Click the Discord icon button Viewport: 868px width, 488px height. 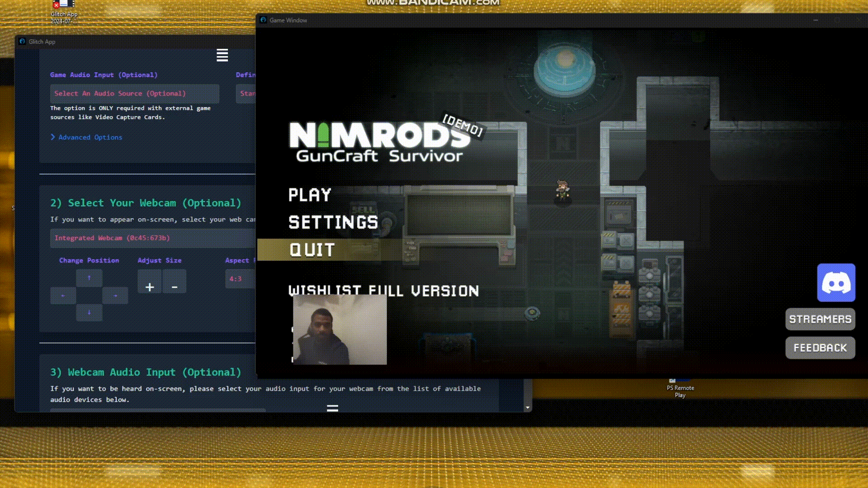coord(836,283)
